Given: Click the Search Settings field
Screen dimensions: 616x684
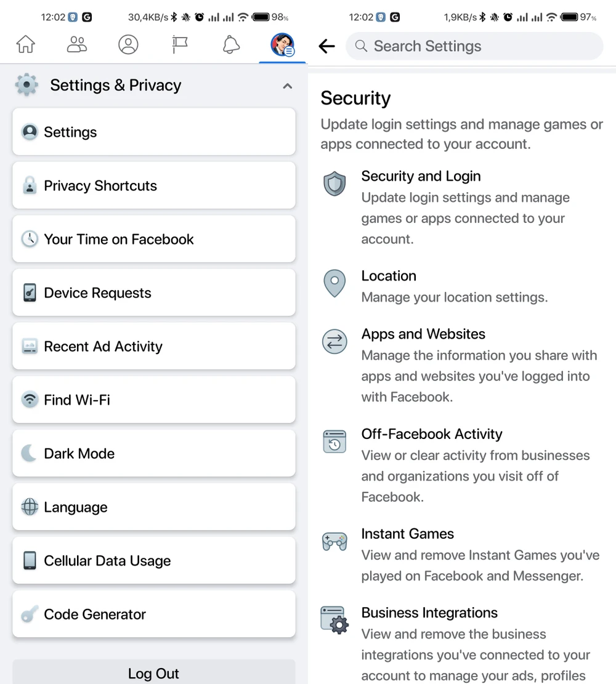Looking at the screenshot, I should click(474, 46).
